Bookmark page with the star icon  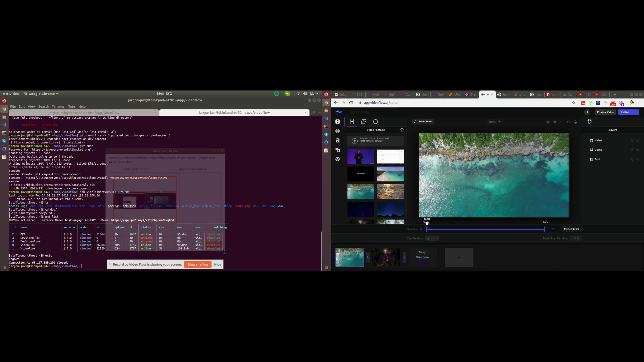(x=574, y=103)
